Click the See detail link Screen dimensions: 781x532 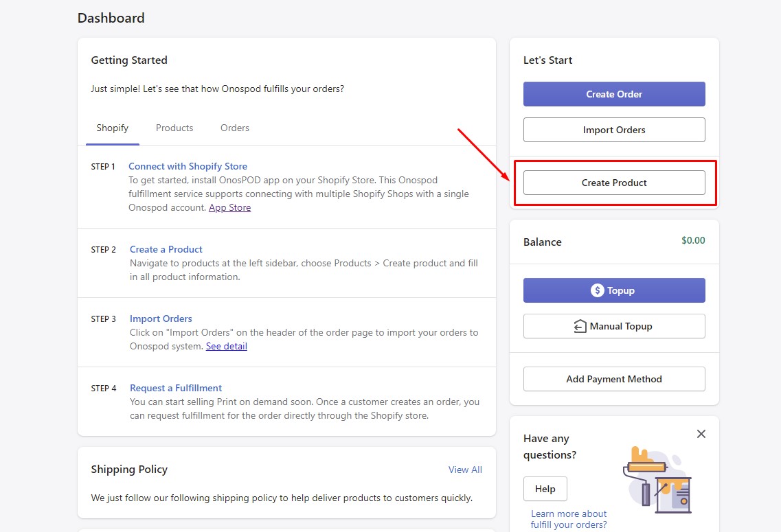pos(227,347)
